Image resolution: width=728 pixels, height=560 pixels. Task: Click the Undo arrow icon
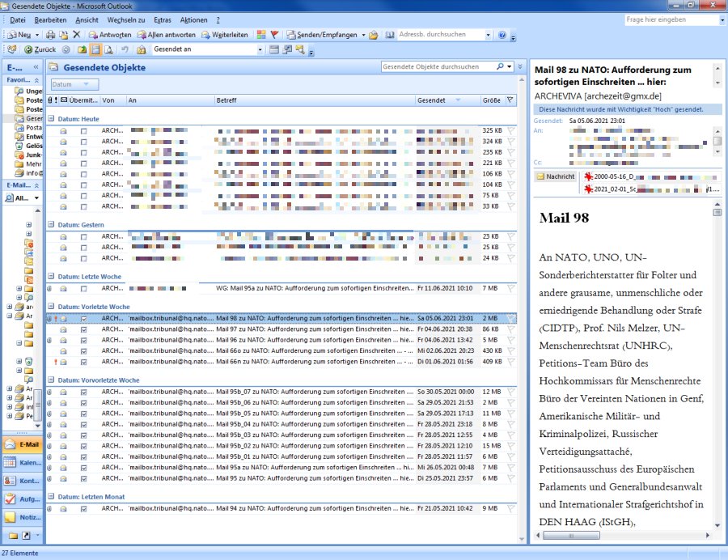[125, 49]
